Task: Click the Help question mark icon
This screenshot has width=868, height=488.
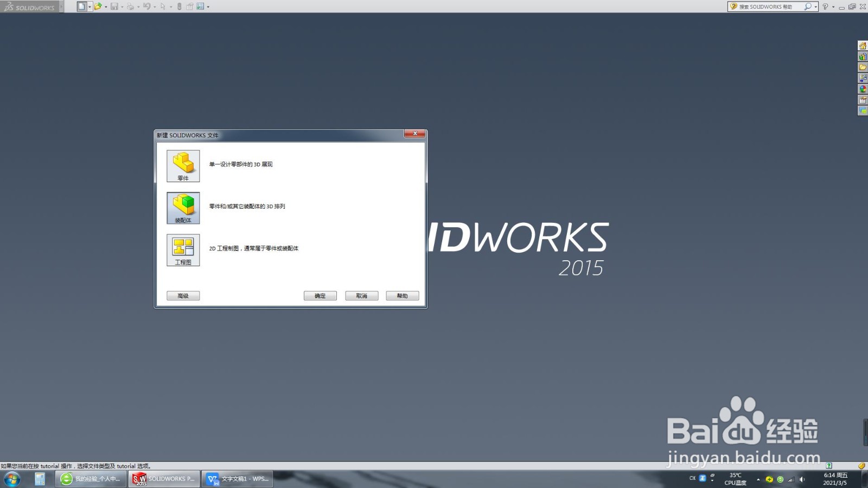Action: coord(825,7)
